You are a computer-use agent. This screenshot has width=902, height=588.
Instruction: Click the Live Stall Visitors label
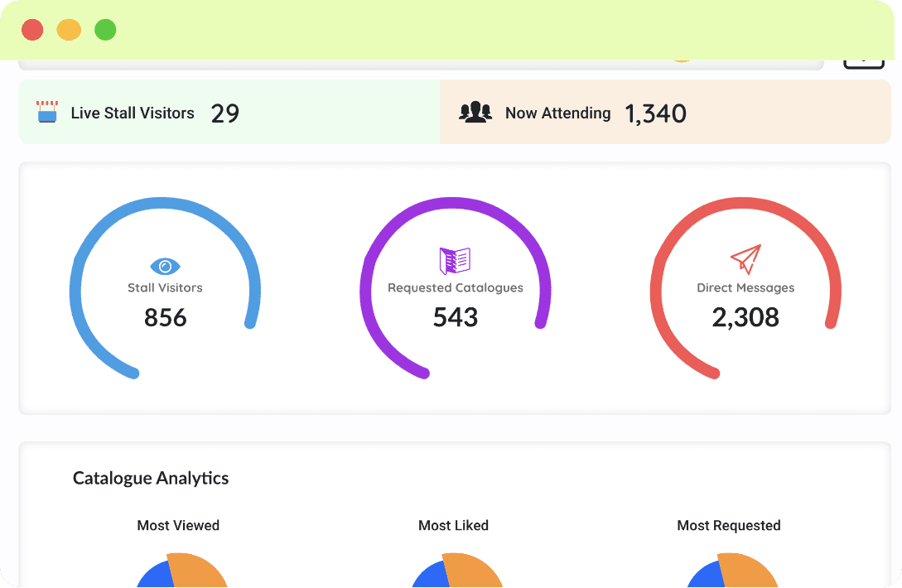coord(133,113)
